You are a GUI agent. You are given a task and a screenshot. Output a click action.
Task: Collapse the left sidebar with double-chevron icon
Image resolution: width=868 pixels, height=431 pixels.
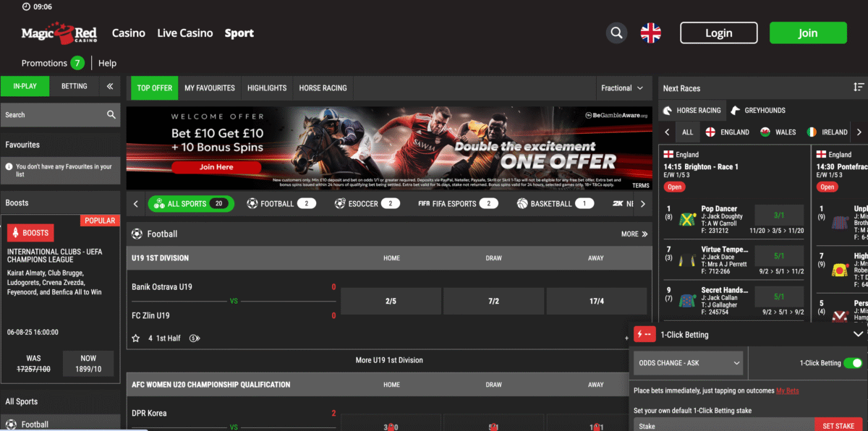tap(110, 86)
